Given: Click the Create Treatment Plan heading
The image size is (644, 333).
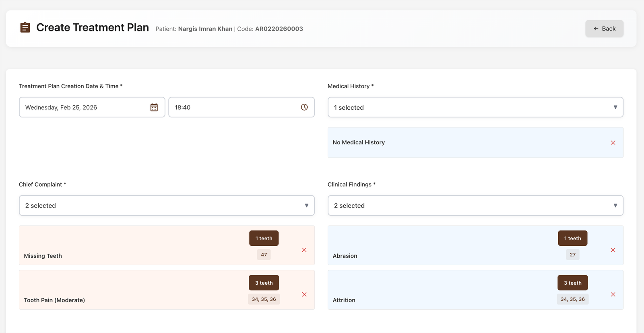Looking at the screenshot, I should tap(93, 27).
